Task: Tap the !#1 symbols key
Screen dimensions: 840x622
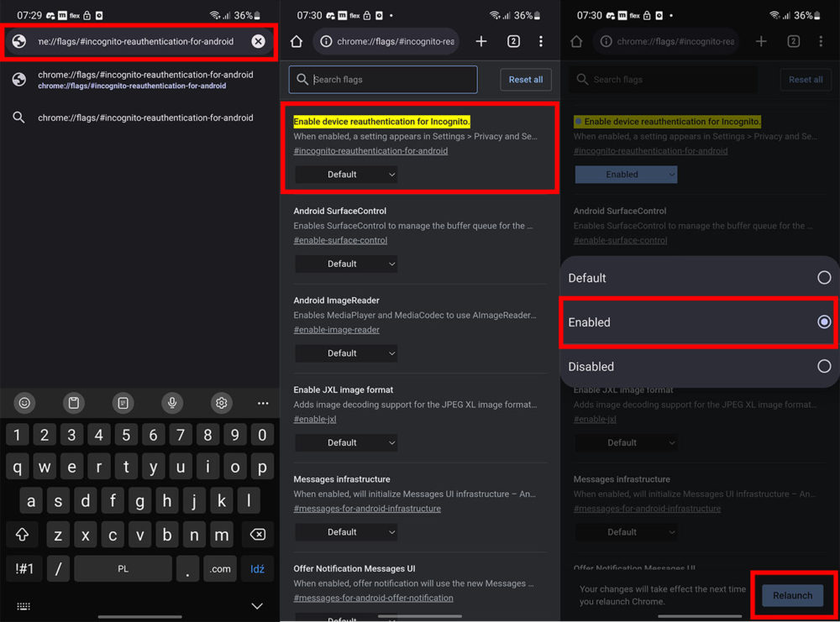Action: (24, 569)
